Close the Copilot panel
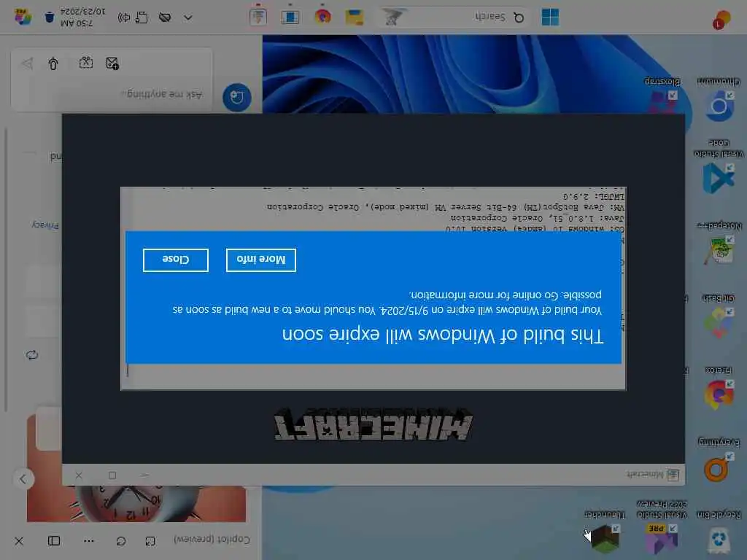The height and width of the screenshot is (560, 747). 19,542
